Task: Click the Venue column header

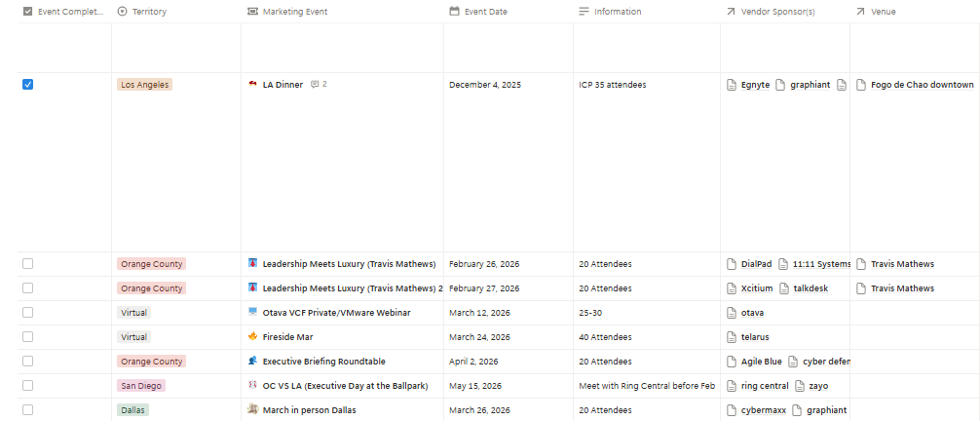Action: coord(883,12)
